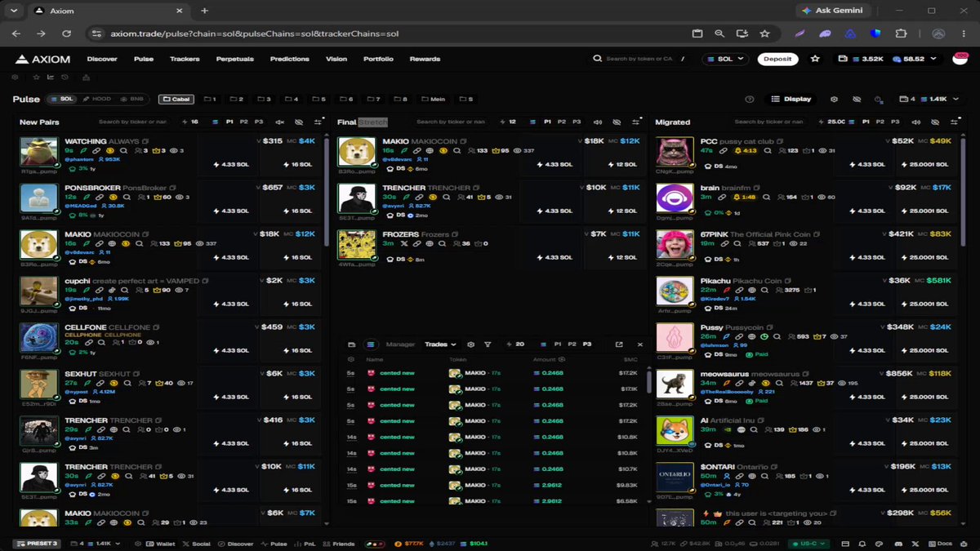Expand the wallet selector showing 4 and 1.41K
Image resolution: width=980 pixels, height=551 pixels.
point(929,99)
